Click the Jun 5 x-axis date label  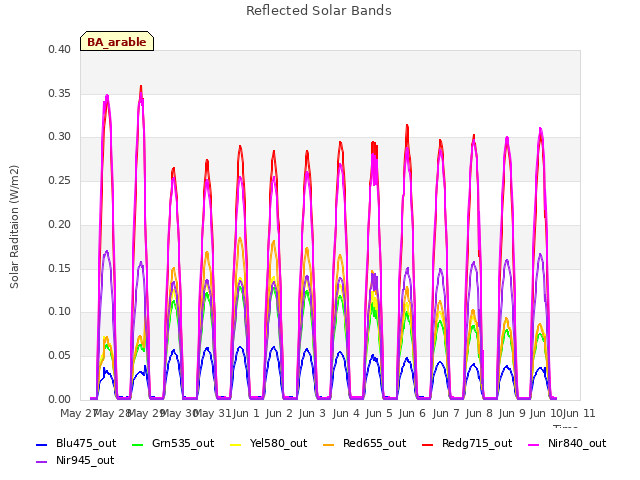tap(379, 413)
